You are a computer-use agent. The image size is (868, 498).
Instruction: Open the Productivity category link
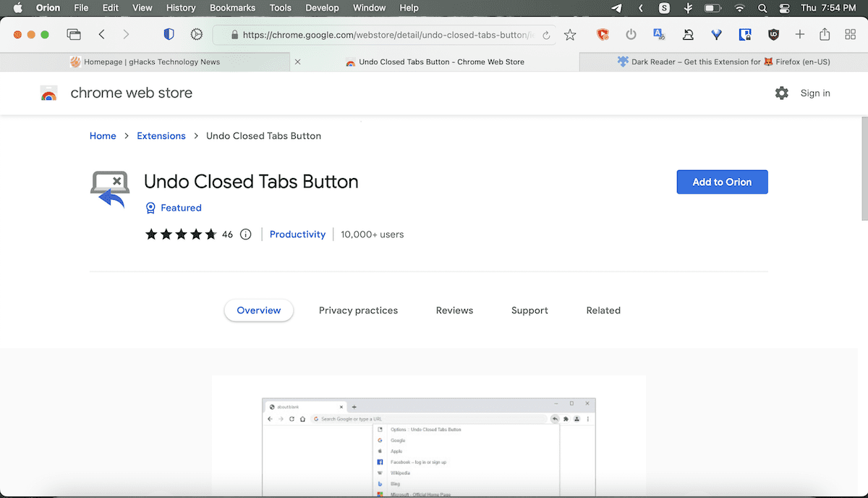coord(297,235)
